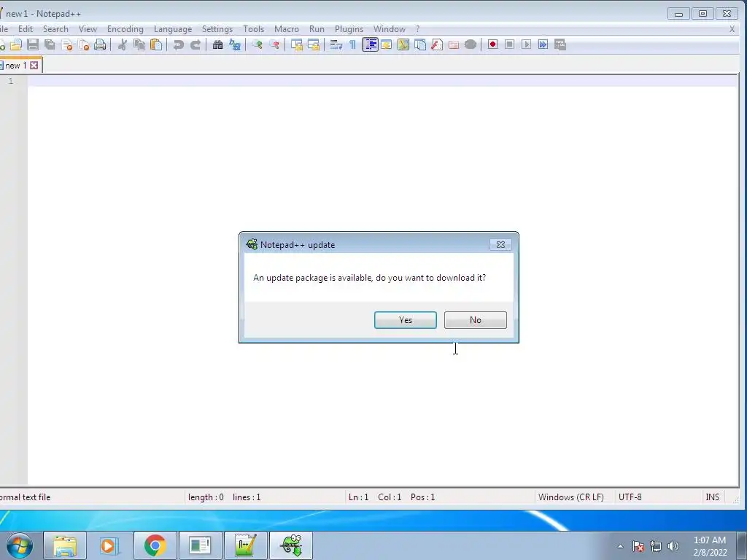Print the document using the printer icon
This screenshot has width=747, height=560.
(x=100, y=44)
